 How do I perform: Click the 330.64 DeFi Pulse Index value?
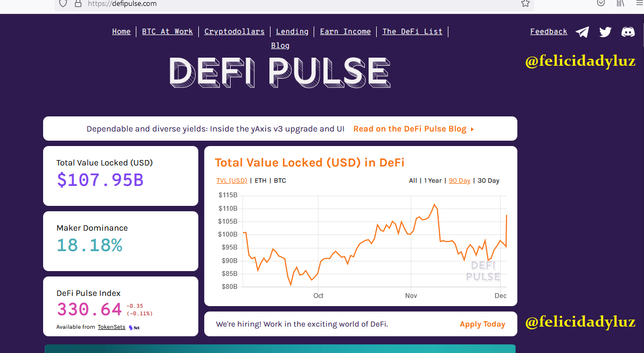(x=89, y=309)
